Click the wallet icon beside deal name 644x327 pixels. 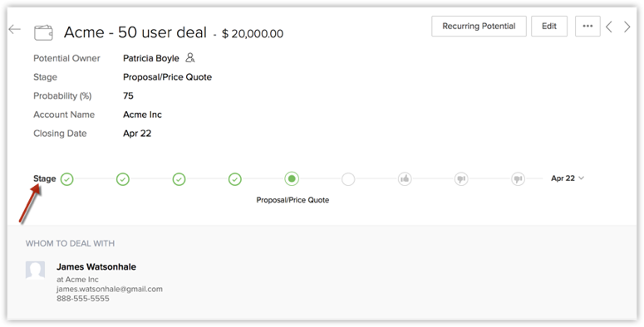(43, 32)
